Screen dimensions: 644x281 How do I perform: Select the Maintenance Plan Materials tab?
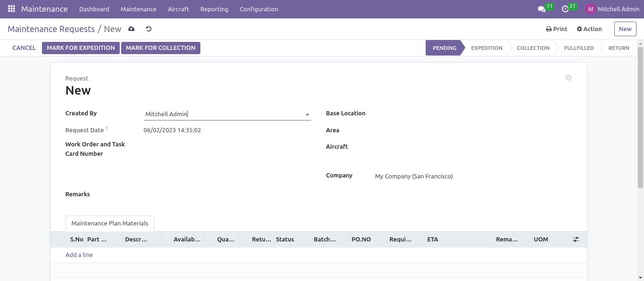[x=110, y=224]
